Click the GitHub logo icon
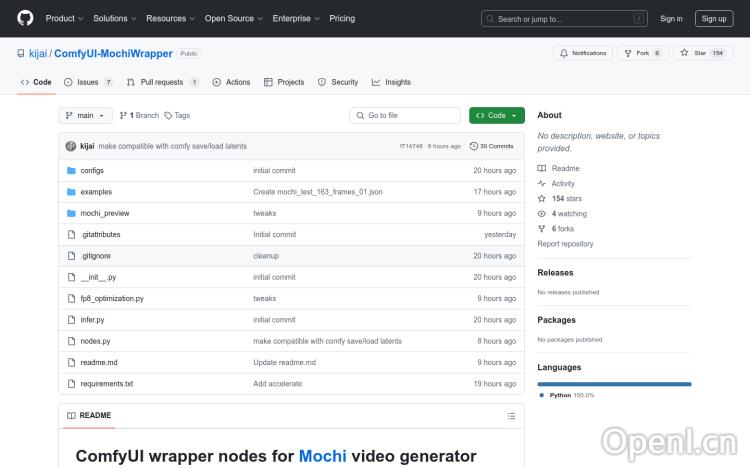750x468 pixels. 25,18
